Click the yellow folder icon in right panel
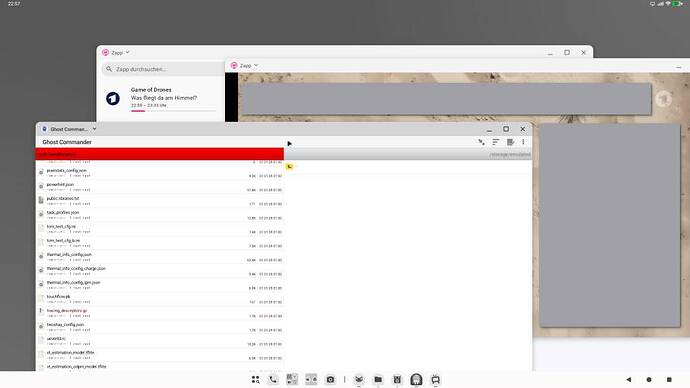 click(x=289, y=166)
